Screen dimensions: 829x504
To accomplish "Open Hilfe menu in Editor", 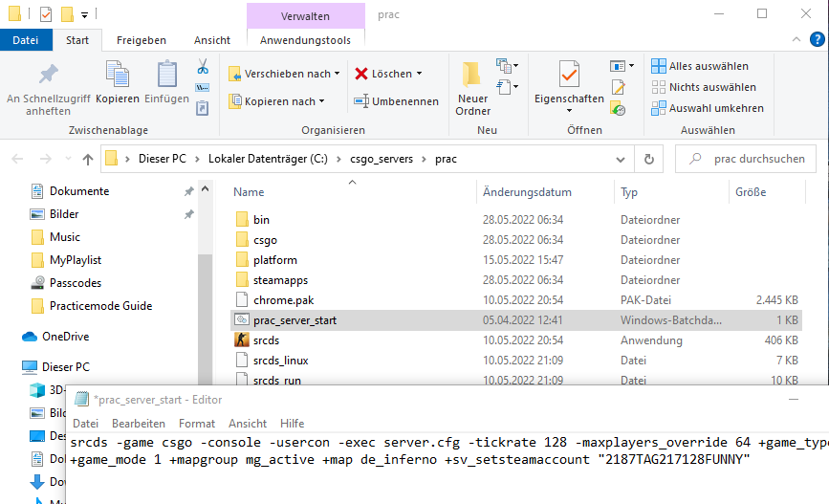I will click(292, 423).
